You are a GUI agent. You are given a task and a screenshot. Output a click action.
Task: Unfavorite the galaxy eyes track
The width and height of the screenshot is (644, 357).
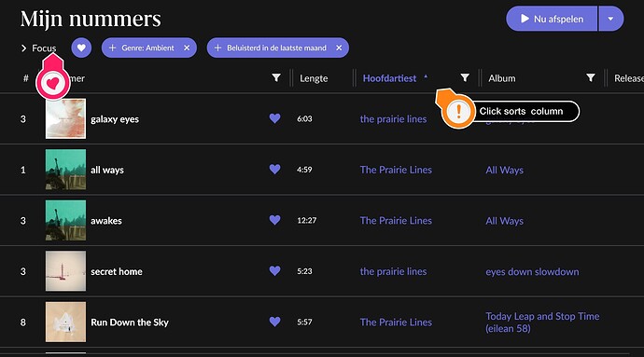274,118
